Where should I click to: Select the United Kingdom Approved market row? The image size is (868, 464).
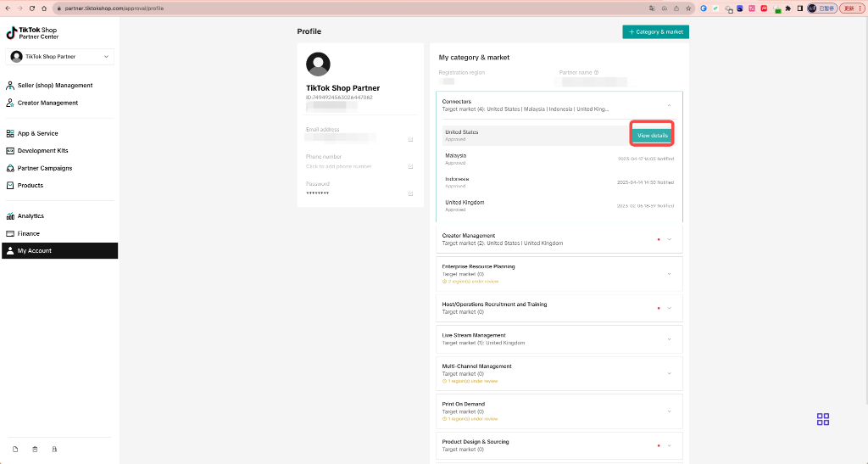(559, 205)
